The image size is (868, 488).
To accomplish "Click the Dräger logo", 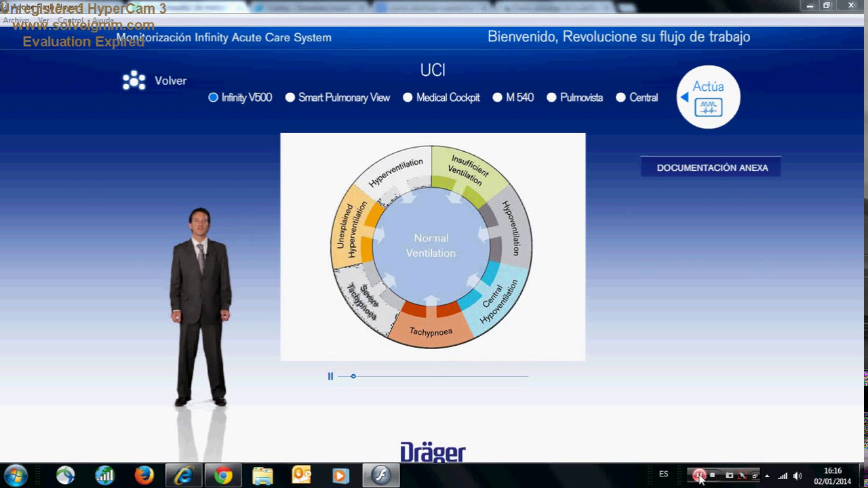I will click(433, 453).
